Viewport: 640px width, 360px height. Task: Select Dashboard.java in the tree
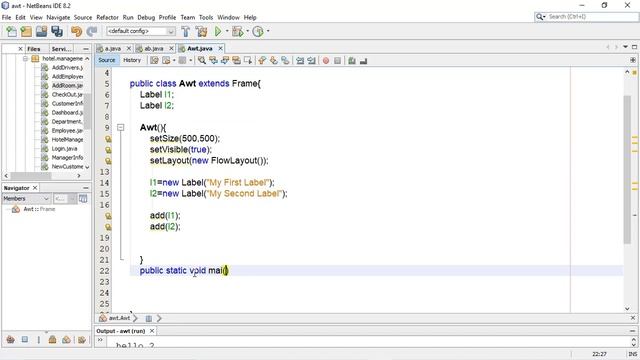tap(67, 113)
